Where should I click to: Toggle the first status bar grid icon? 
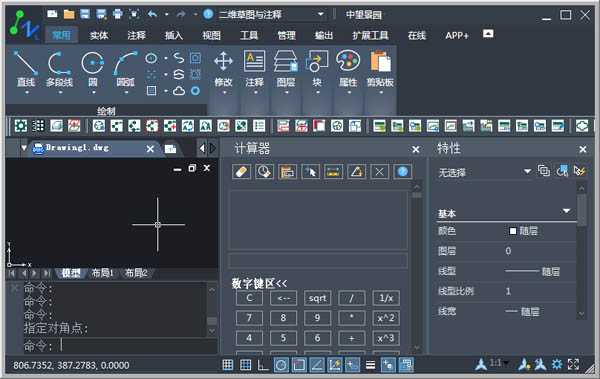(x=228, y=365)
